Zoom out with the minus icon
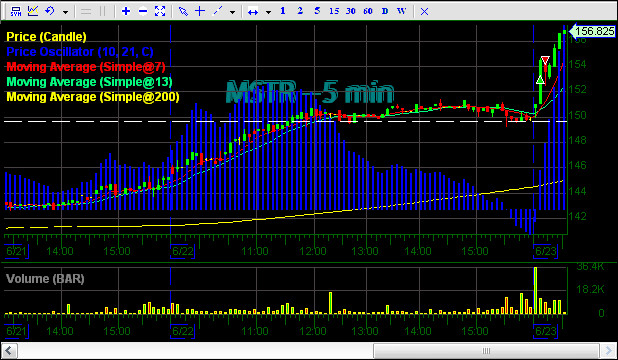This screenshot has width=618, height=360. (x=143, y=11)
